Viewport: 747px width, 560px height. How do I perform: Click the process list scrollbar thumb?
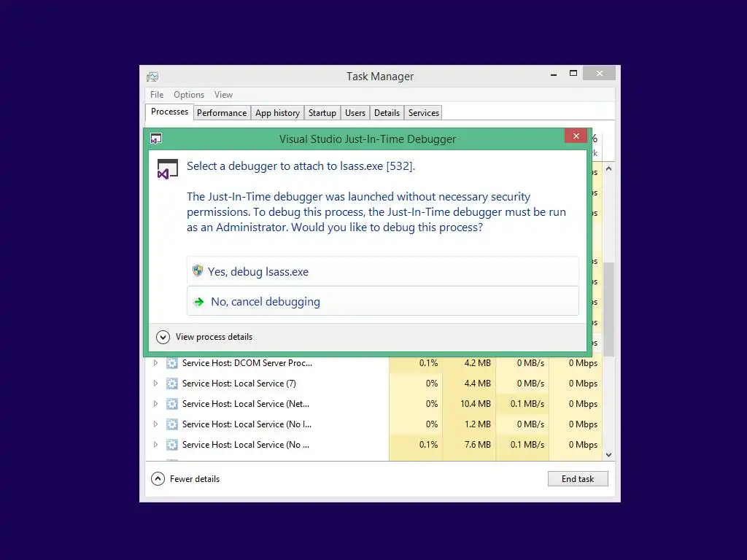pyautogui.click(x=608, y=308)
